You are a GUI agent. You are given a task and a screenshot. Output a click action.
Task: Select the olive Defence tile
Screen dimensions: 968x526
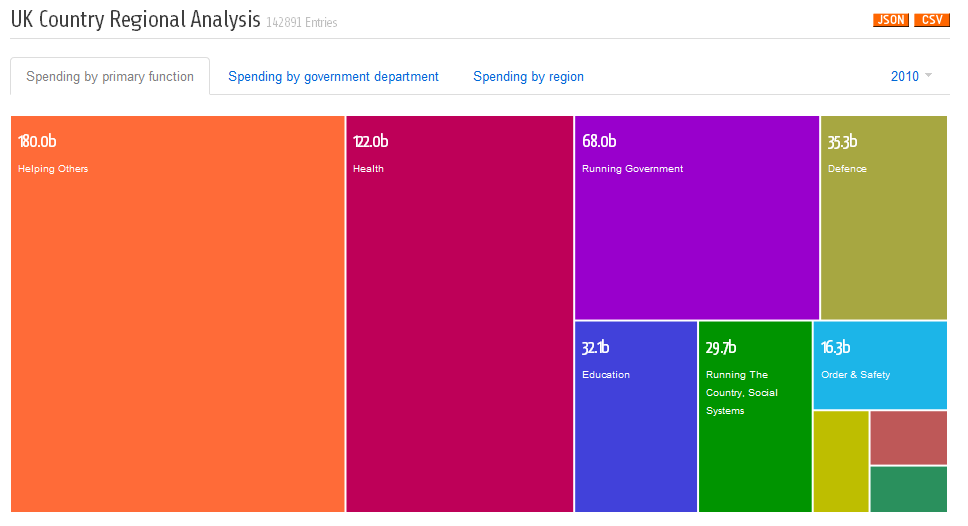883,217
